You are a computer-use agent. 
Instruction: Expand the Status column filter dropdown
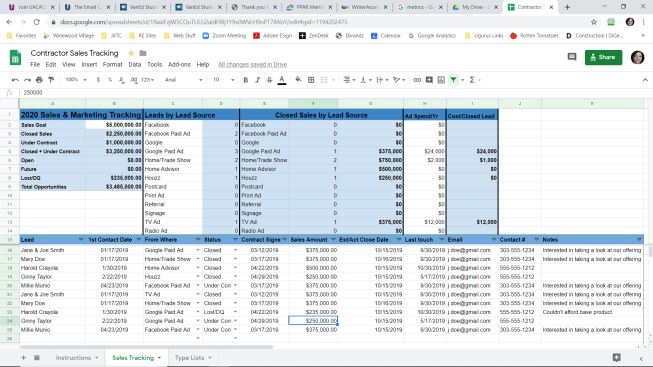(x=235, y=240)
